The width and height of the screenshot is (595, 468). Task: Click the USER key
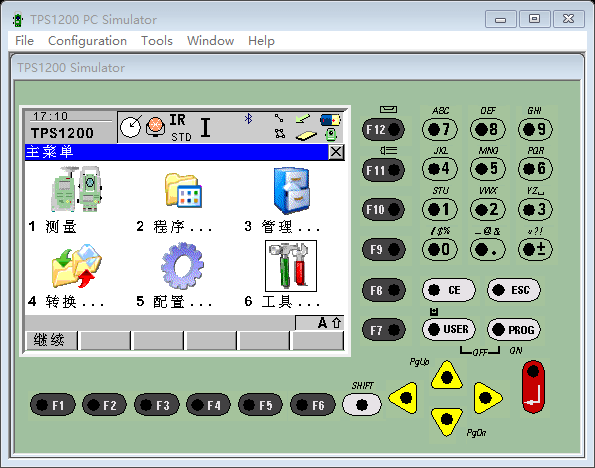[x=449, y=329]
